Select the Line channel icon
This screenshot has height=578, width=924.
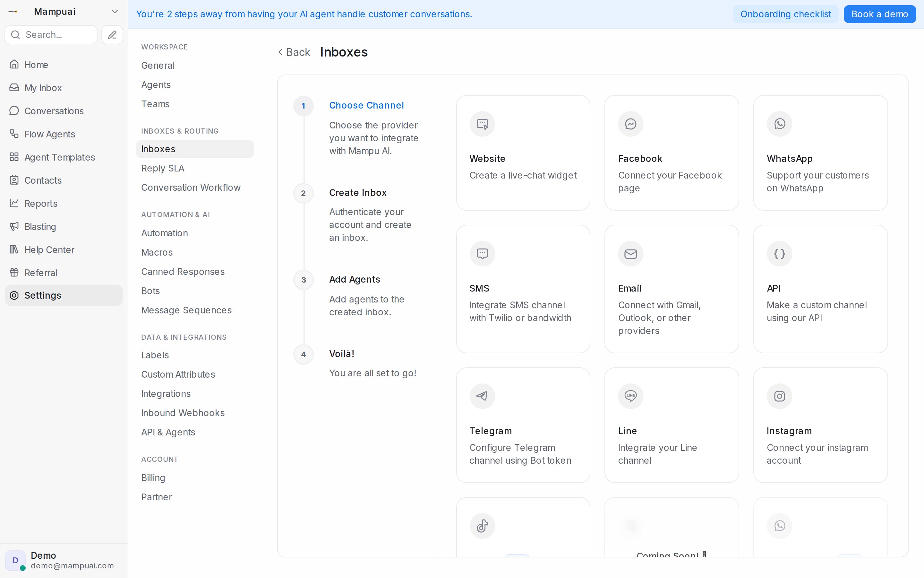click(631, 396)
